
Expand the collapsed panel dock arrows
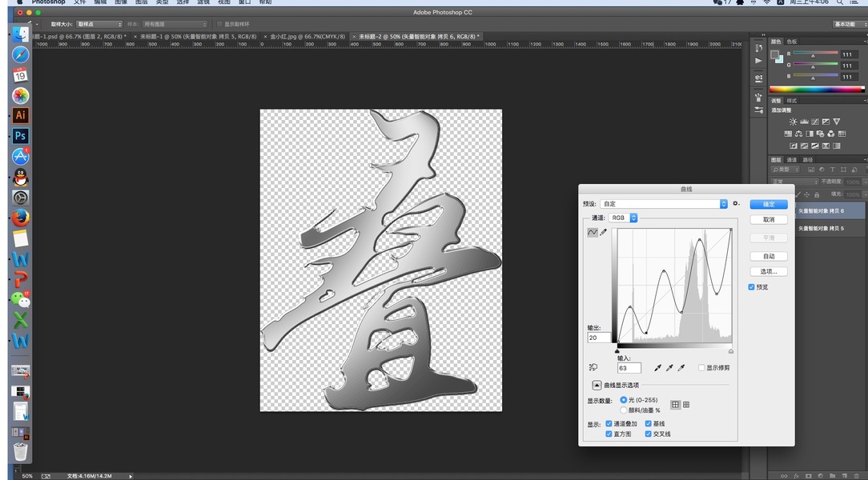[763, 35]
